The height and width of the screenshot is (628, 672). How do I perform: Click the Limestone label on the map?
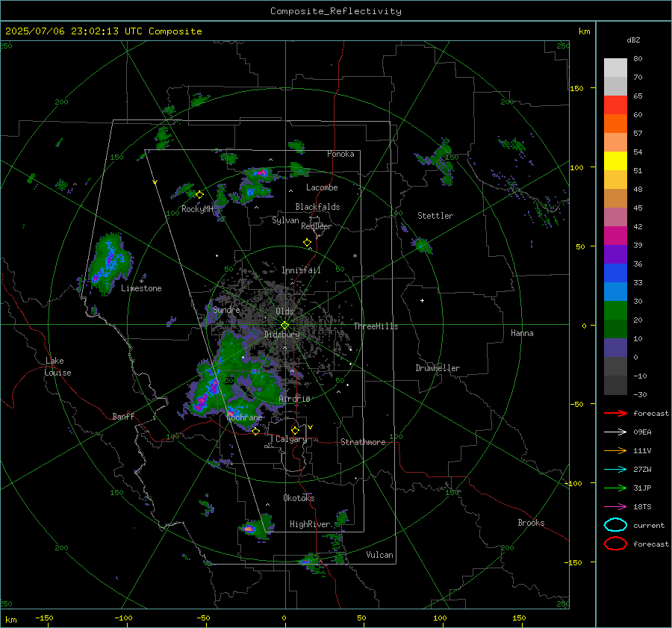tap(141, 288)
